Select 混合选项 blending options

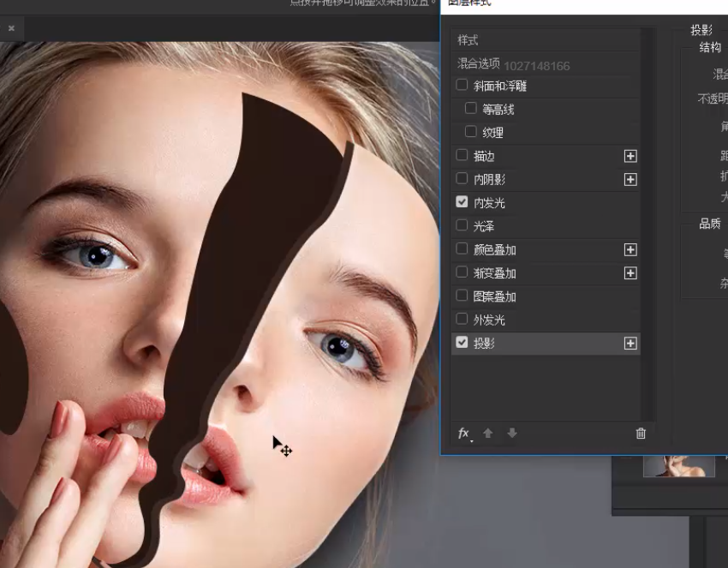pos(546,63)
